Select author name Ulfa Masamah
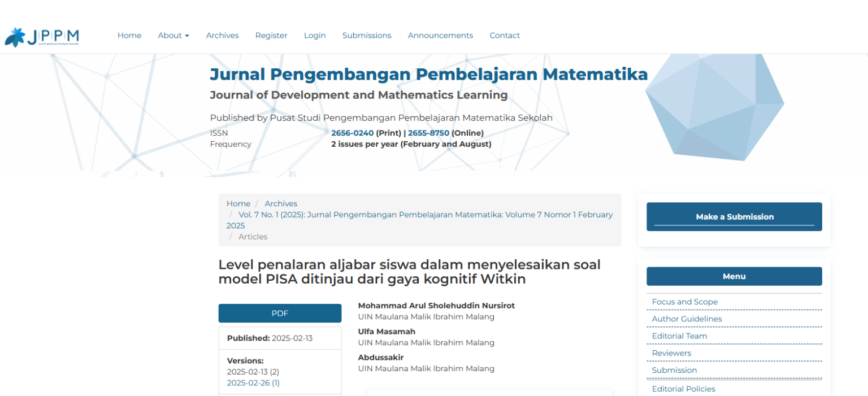Screen dimensions: 868x396 pos(387,332)
